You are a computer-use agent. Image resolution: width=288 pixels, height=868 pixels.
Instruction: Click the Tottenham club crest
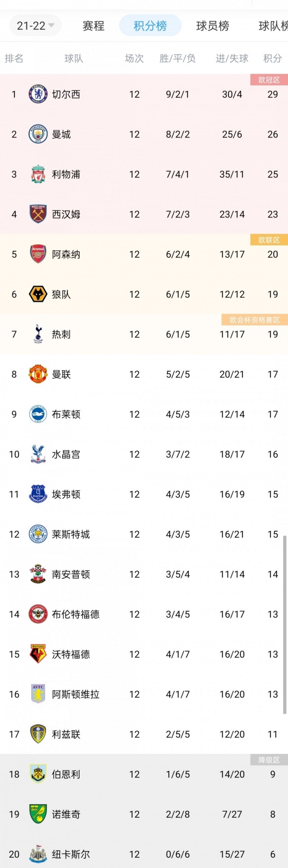tap(38, 334)
